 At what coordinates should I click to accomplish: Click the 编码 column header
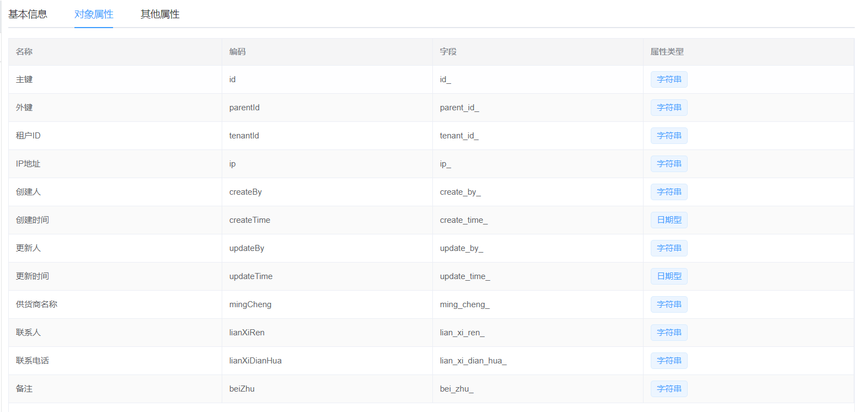[238, 52]
